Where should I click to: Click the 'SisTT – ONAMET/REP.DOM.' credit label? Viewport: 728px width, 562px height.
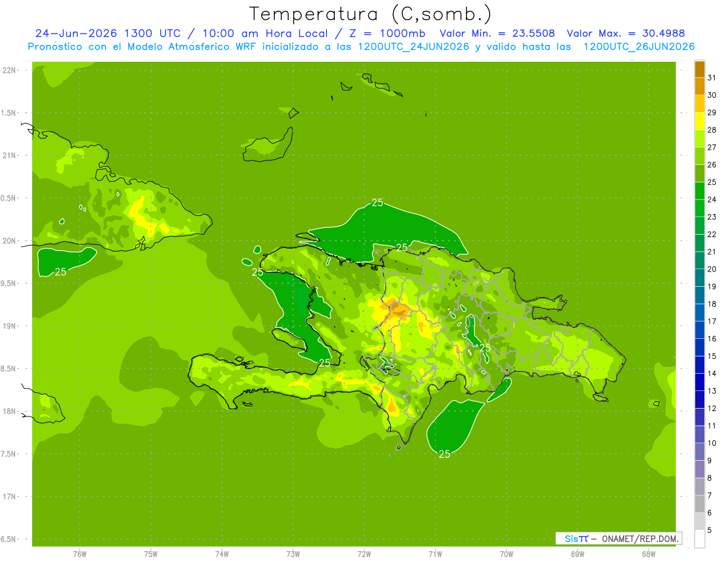[x=619, y=538]
